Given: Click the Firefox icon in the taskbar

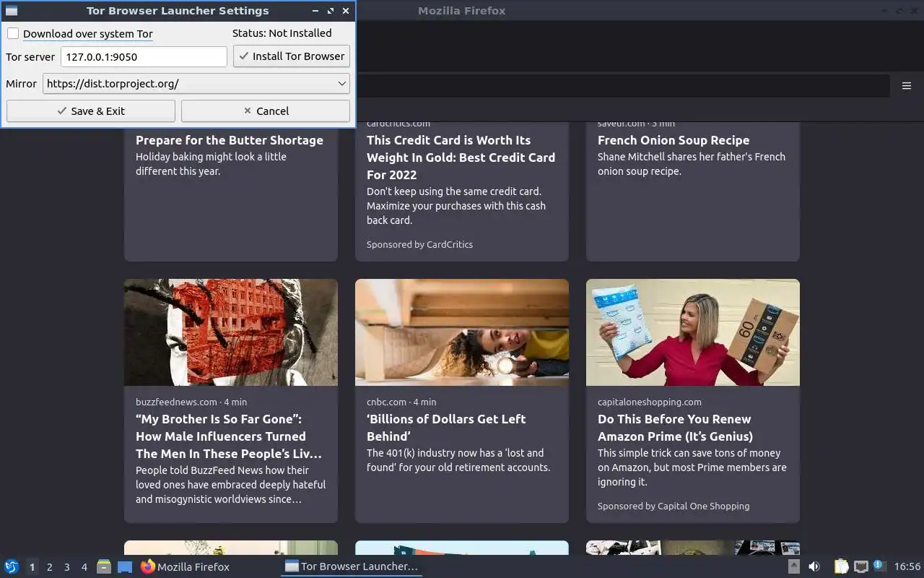Looking at the screenshot, I should pyautogui.click(x=148, y=566).
